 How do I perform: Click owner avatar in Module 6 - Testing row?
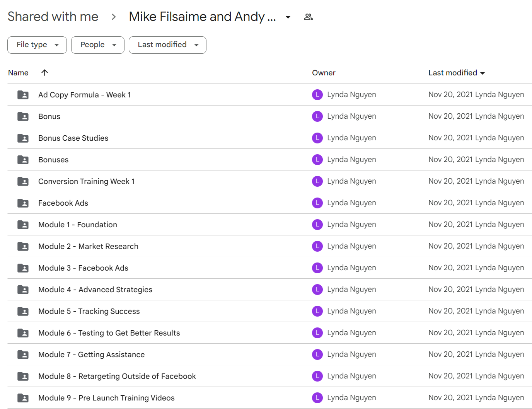(x=317, y=333)
